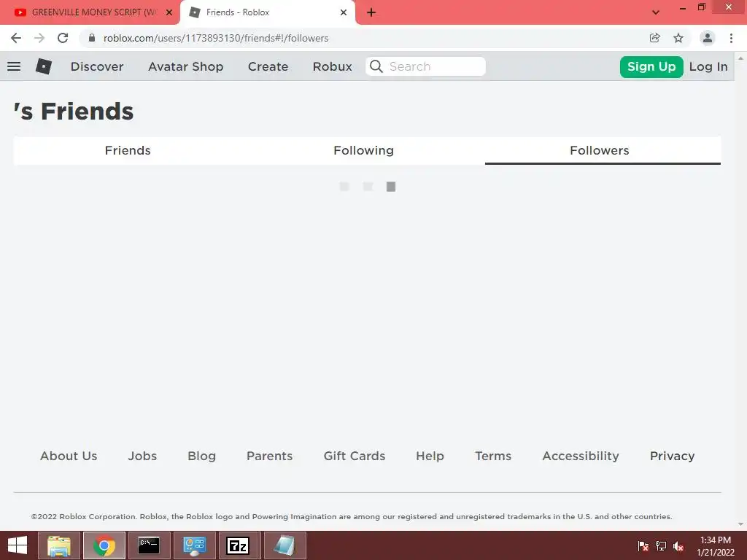Click the browser forward arrow
The image size is (747, 560).
(39, 38)
